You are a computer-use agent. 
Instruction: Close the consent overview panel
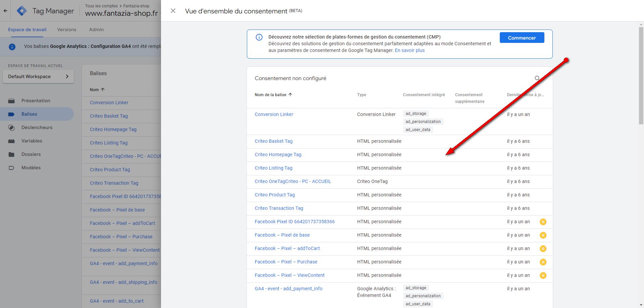pos(173,11)
